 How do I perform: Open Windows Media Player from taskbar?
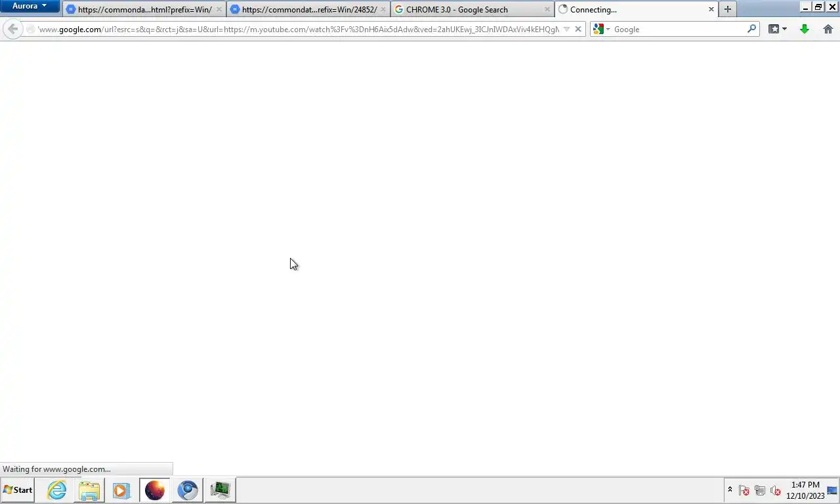point(121,490)
